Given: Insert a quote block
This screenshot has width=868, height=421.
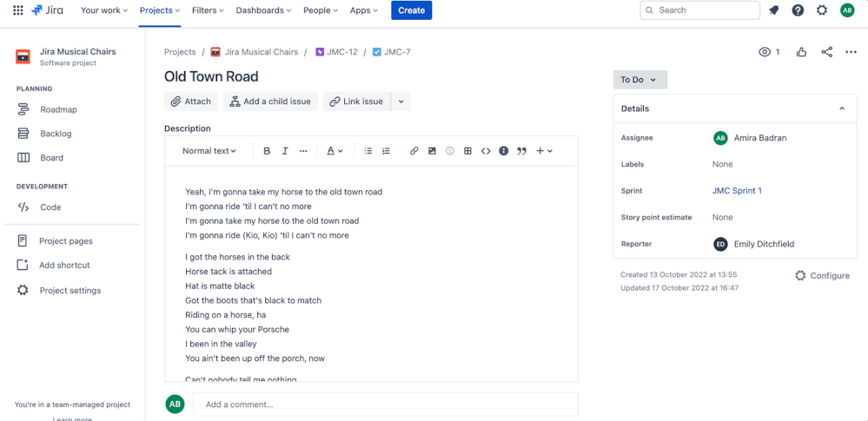Looking at the screenshot, I should point(521,150).
